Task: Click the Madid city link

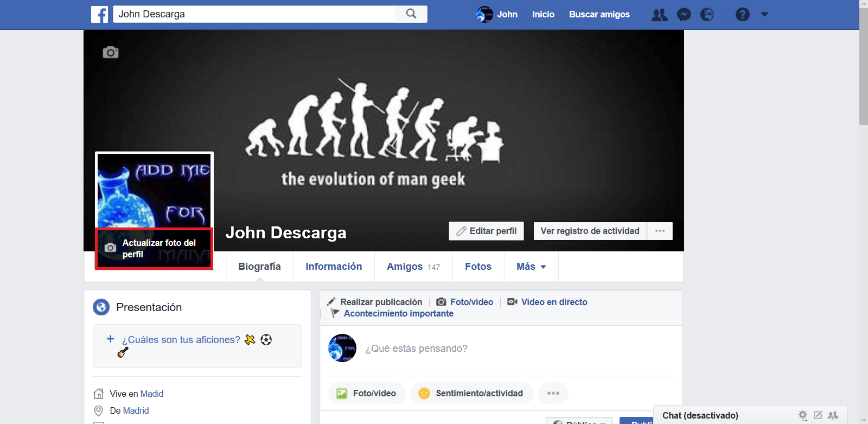Action: pos(152,394)
